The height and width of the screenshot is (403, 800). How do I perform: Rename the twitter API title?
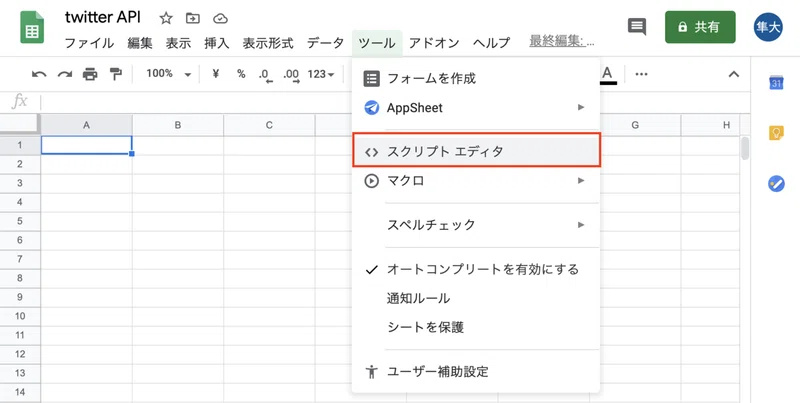tap(103, 18)
